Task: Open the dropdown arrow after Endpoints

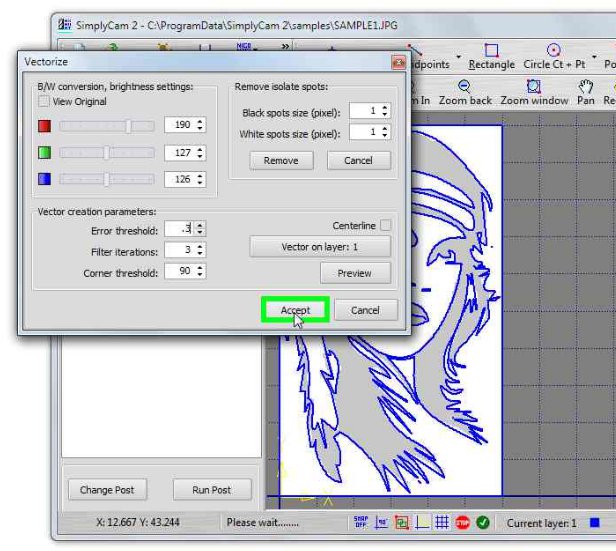Action: coord(458,57)
